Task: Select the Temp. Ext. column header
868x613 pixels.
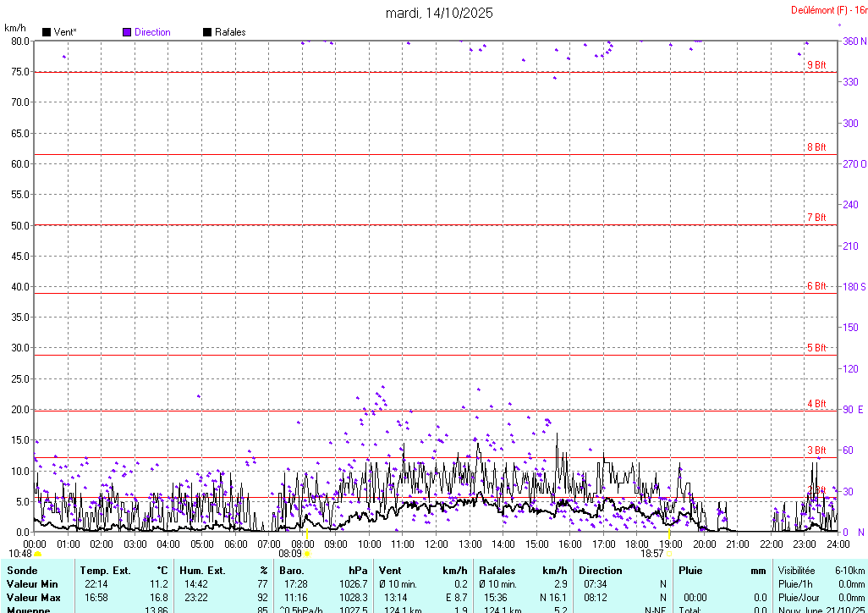Action: [x=105, y=571]
